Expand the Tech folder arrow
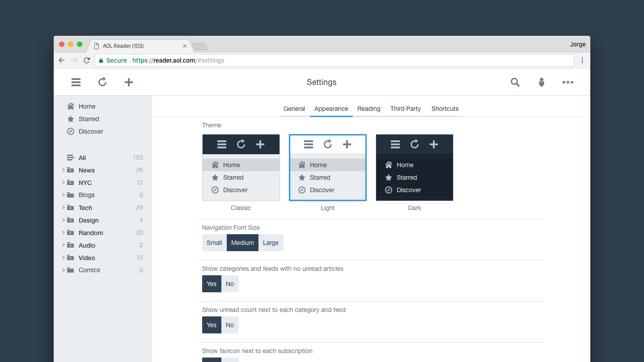The height and width of the screenshot is (362, 644). [64, 208]
